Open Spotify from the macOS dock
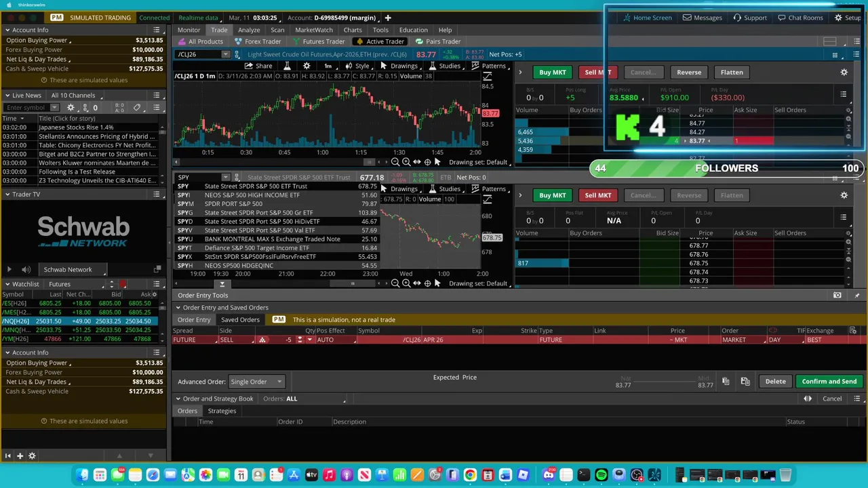Viewport: 868px width, 488px height. [x=601, y=475]
